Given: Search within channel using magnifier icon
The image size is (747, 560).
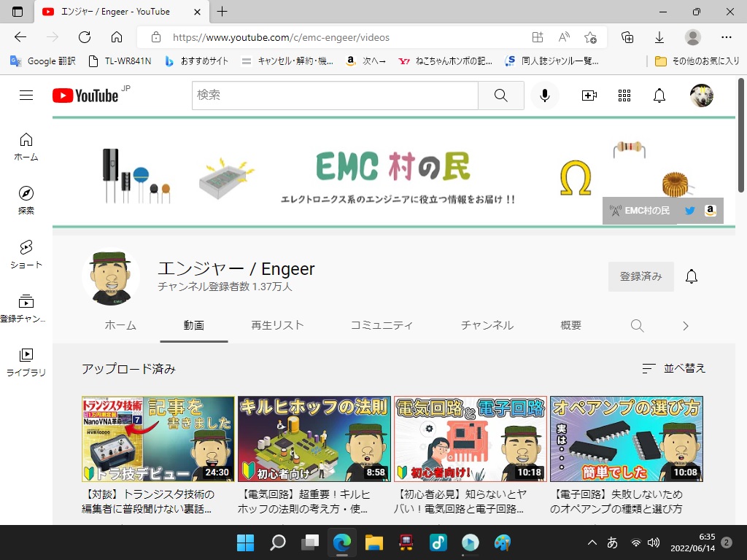Looking at the screenshot, I should (637, 326).
